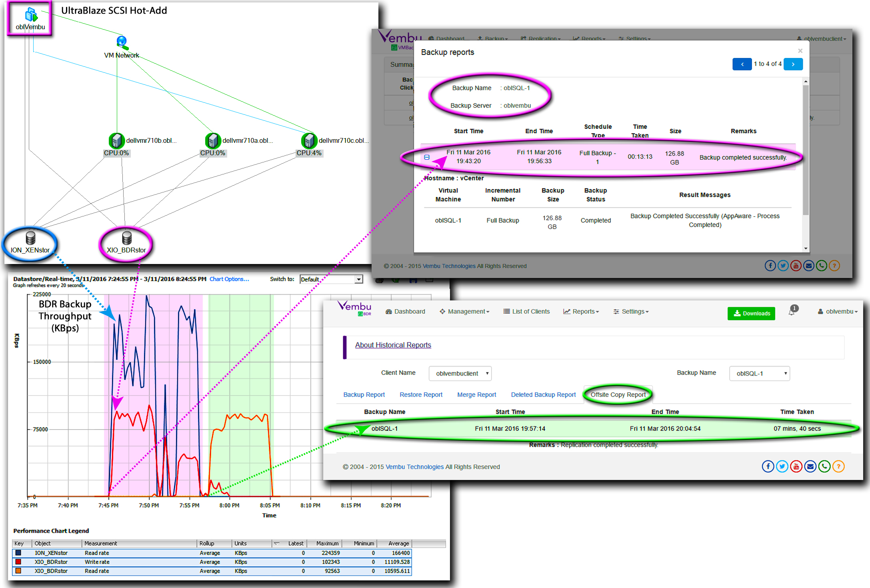Click the XIO_BDRstor datastore icon
870x588 pixels.
127,238
